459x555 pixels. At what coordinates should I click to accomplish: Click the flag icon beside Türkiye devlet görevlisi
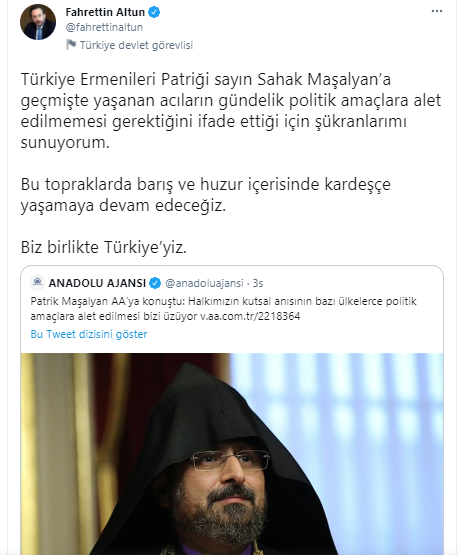point(71,45)
